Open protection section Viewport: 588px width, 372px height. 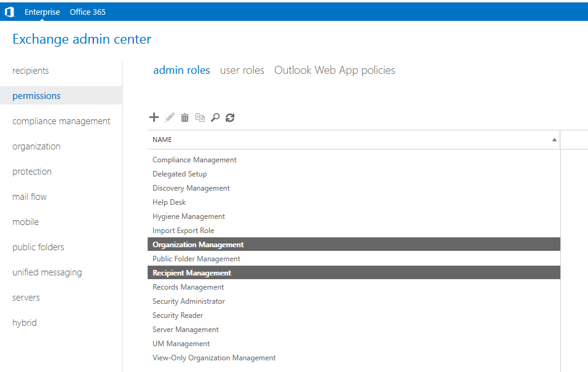click(32, 172)
